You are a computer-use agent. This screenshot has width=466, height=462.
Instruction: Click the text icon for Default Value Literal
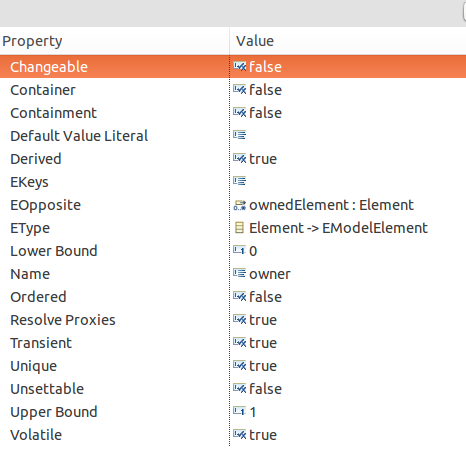(240, 135)
